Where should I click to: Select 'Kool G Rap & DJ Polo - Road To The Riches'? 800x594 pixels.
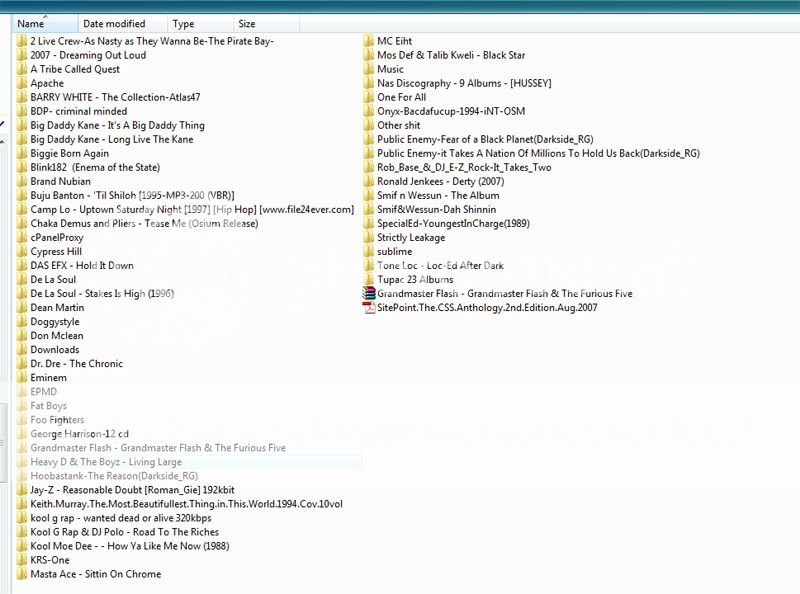[x=124, y=532]
